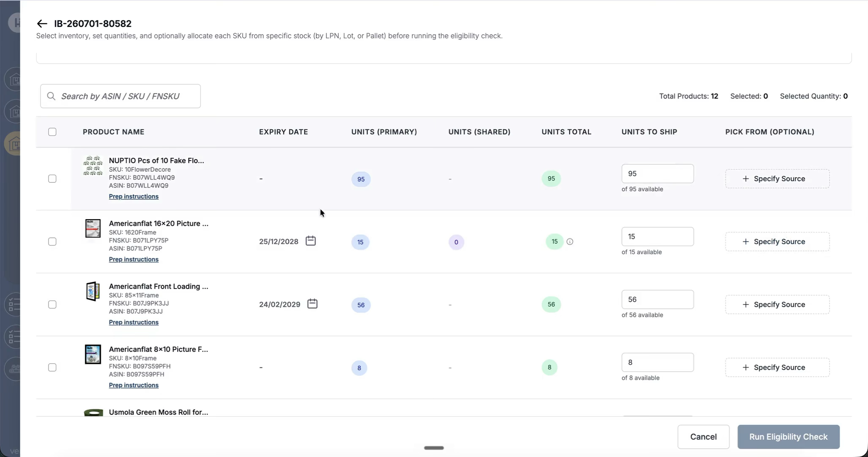Click the search magnifier icon

coord(51,96)
